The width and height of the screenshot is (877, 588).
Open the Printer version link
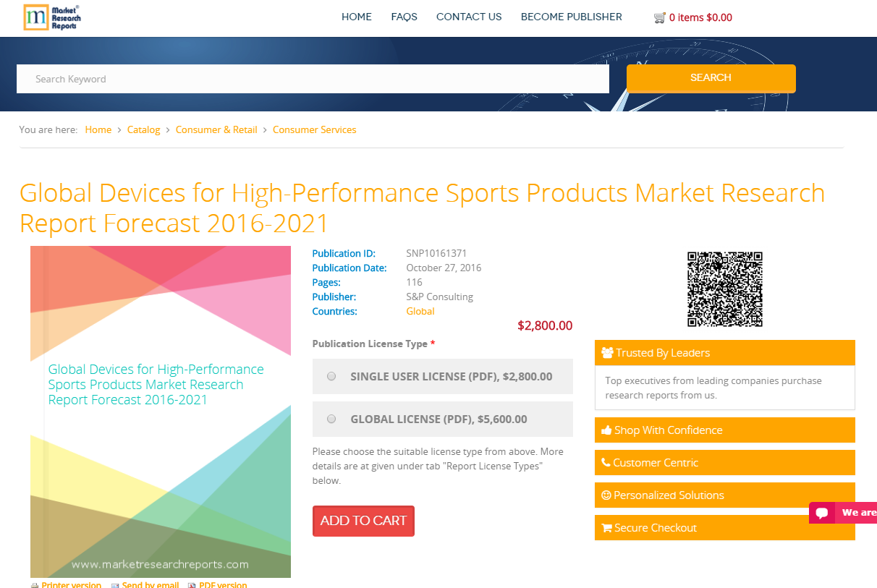[x=71, y=585]
